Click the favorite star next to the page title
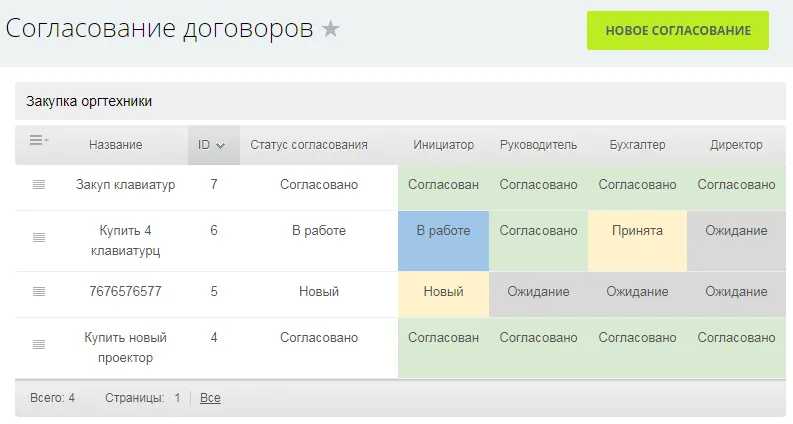The image size is (793, 424). point(331,30)
